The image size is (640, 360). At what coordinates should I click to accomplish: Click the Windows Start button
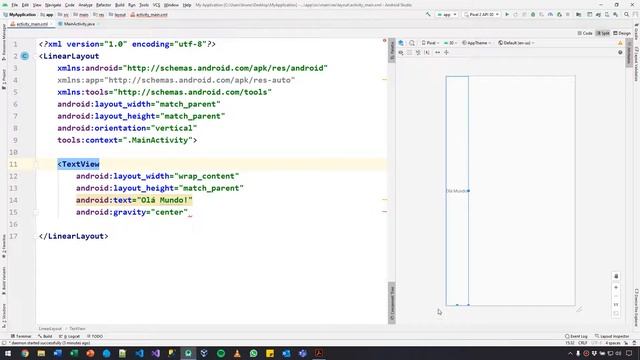pyautogui.click(x=8, y=353)
